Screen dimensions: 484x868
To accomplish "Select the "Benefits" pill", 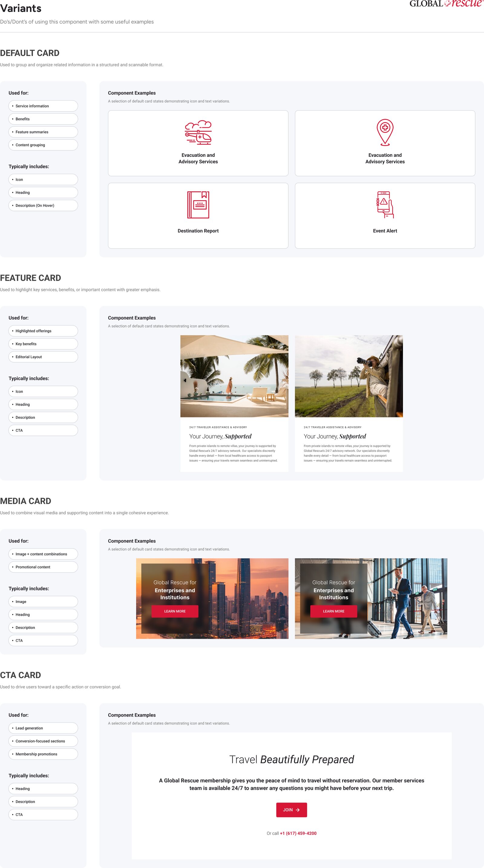I will (x=43, y=119).
